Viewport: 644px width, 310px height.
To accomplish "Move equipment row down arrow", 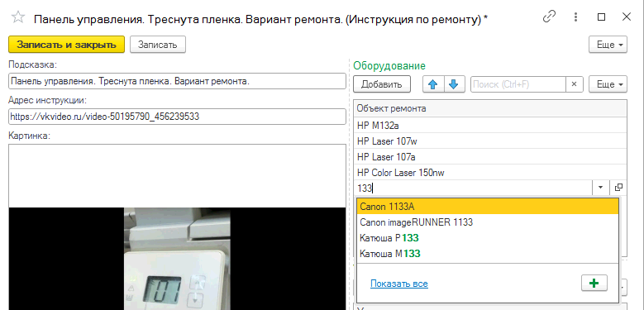I will click(x=453, y=84).
